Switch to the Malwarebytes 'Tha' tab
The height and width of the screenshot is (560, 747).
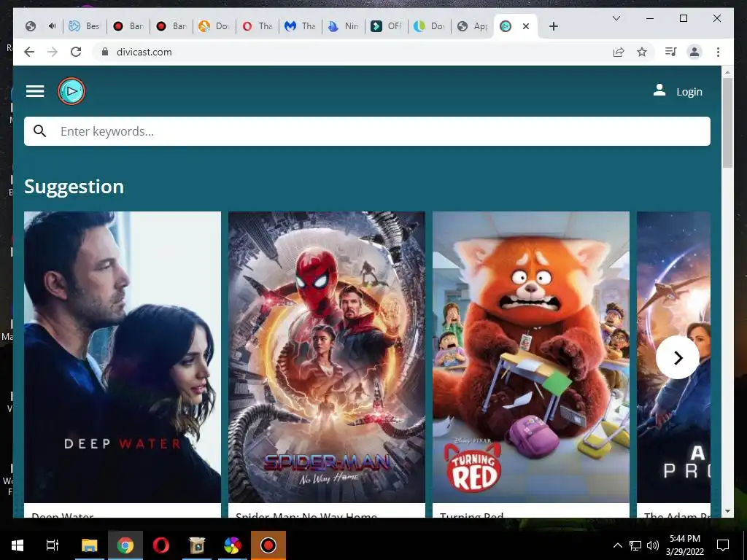tap(300, 26)
